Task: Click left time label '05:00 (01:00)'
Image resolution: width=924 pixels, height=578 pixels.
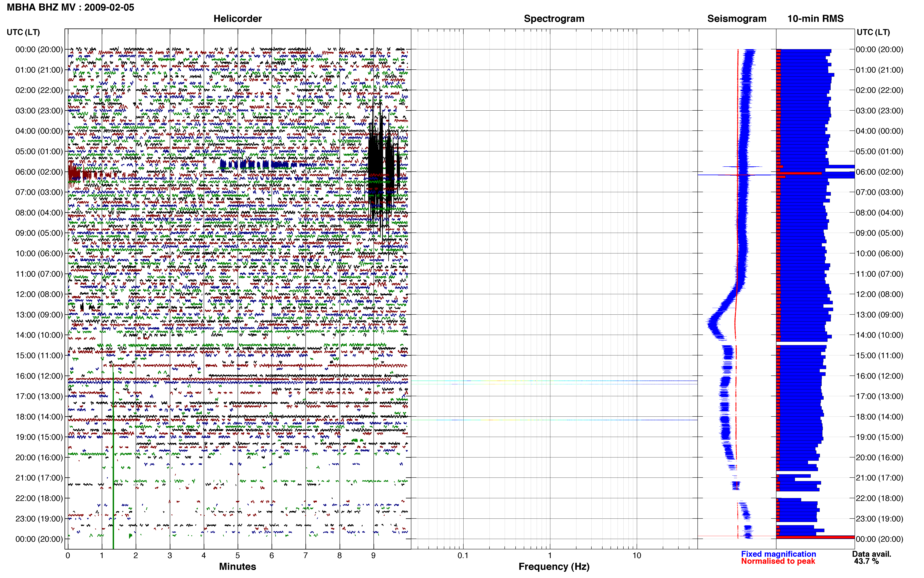Action: coord(39,151)
